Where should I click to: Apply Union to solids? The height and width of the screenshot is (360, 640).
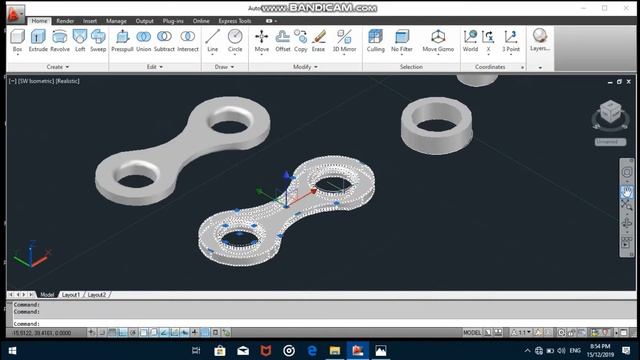[x=144, y=40]
